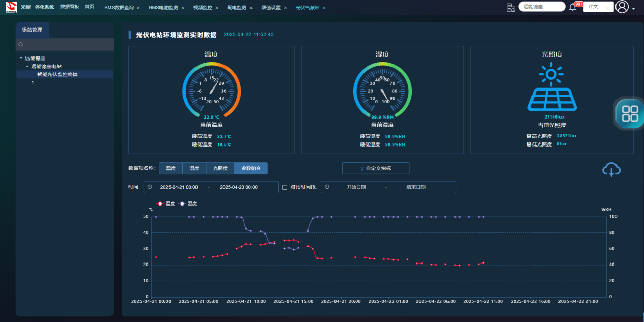Collapse the 远能锦座 root tree node
This screenshot has width=644, height=322.
21,58
